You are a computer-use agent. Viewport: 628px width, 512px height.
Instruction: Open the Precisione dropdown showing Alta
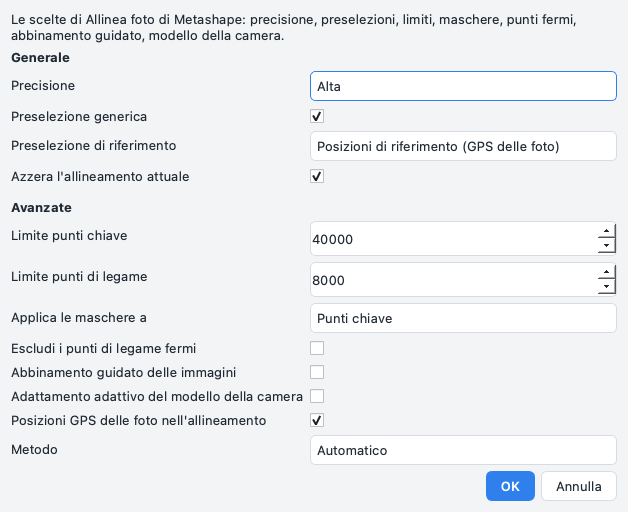click(x=463, y=86)
